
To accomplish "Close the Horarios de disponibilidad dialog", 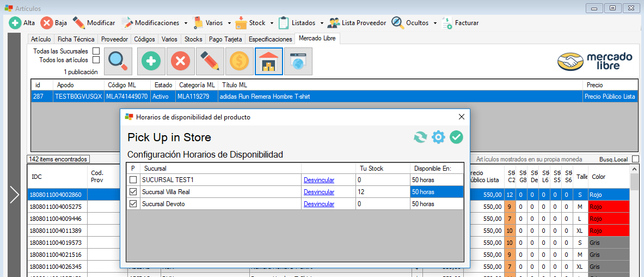I will [x=461, y=117].
